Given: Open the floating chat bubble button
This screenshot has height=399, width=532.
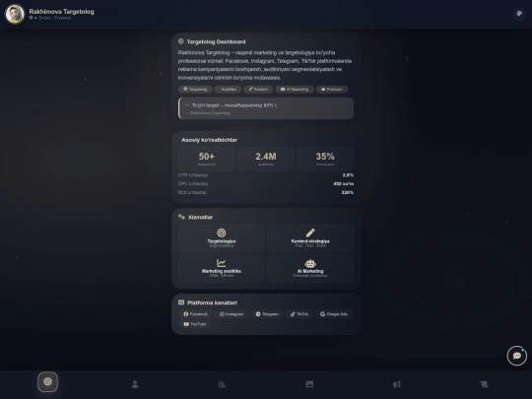Looking at the screenshot, I should 517,356.
